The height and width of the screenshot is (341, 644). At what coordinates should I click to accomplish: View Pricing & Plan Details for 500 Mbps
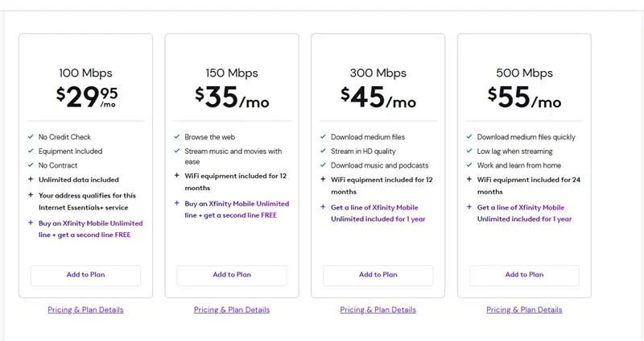click(x=524, y=310)
